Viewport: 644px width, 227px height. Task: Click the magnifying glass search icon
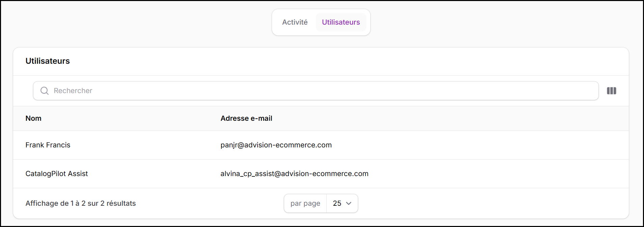point(45,91)
